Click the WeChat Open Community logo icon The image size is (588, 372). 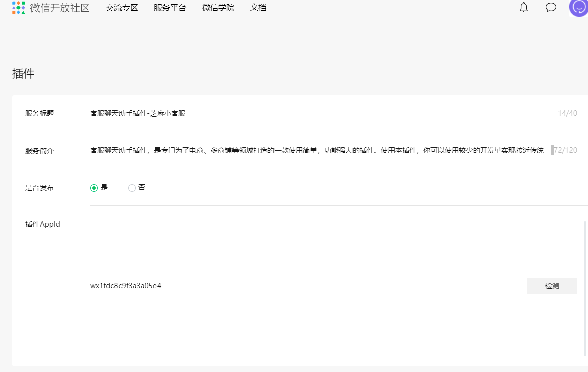[18, 7]
